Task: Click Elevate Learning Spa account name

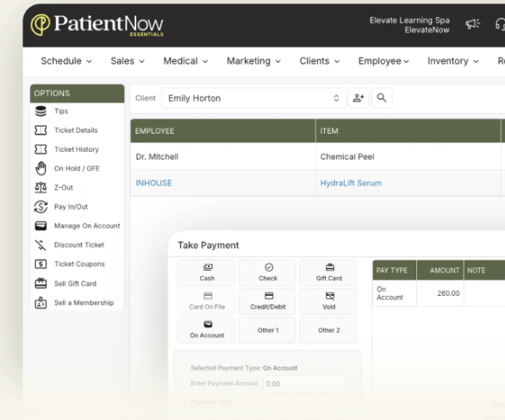Action: 409,21
